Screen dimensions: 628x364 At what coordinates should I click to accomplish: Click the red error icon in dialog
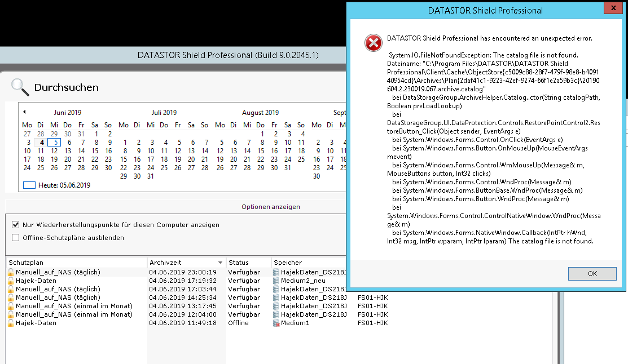click(374, 43)
